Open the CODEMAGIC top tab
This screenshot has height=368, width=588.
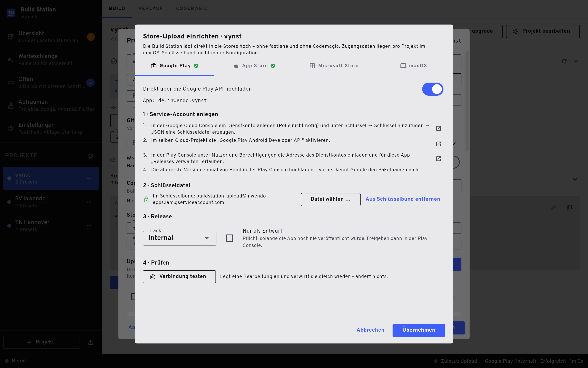(x=192, y=9)
